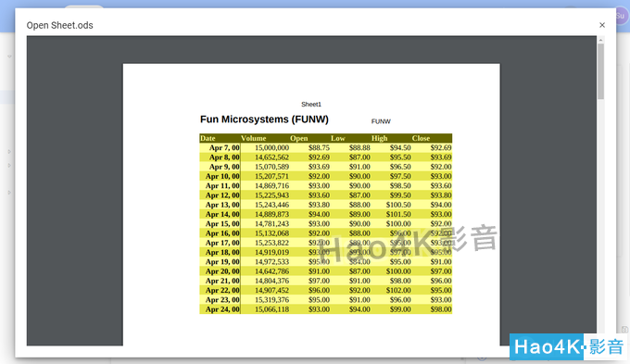Click volume value 15,070,589

(271, 167)
